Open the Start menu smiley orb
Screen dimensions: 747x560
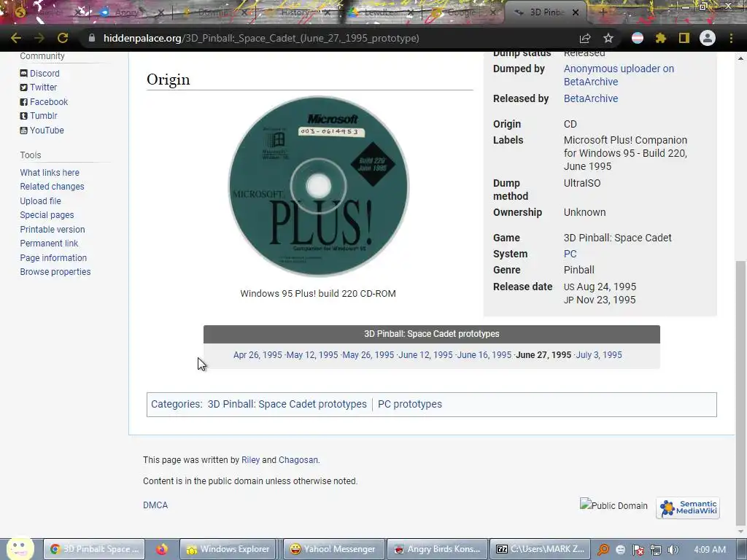(20, 548)
